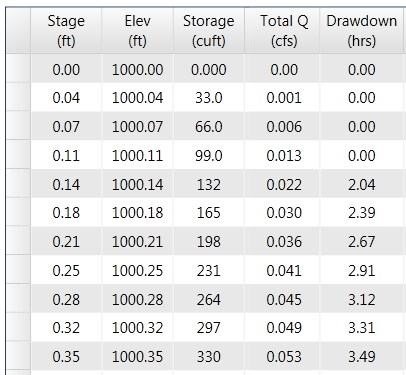This screenshot has height=375, width=406.
Task: Select the Total Q (cfs) column header
Action: pyautogui.click(x=282, y=31)
